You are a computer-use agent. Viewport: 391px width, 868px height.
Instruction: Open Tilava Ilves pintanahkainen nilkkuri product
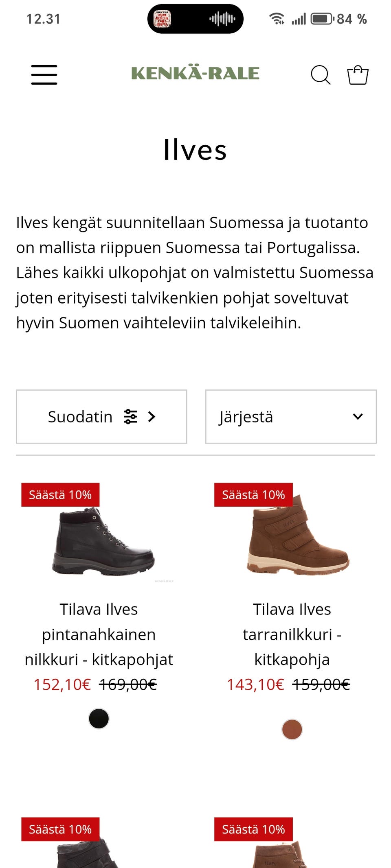click(x=98, y=634)
